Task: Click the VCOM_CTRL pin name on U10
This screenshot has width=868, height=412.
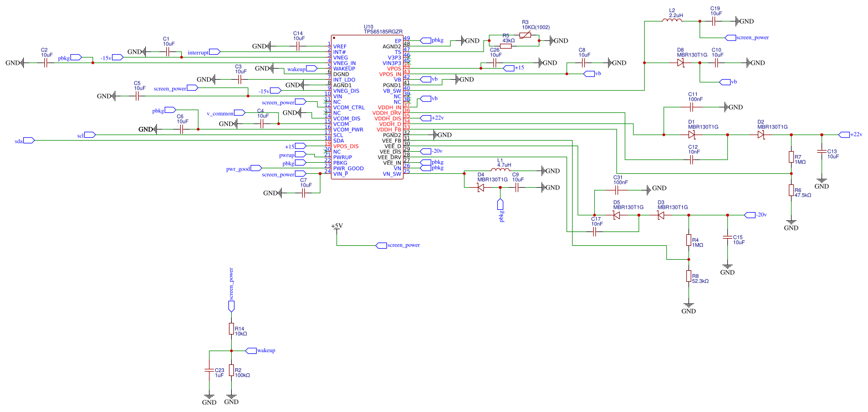Action: 349,107
